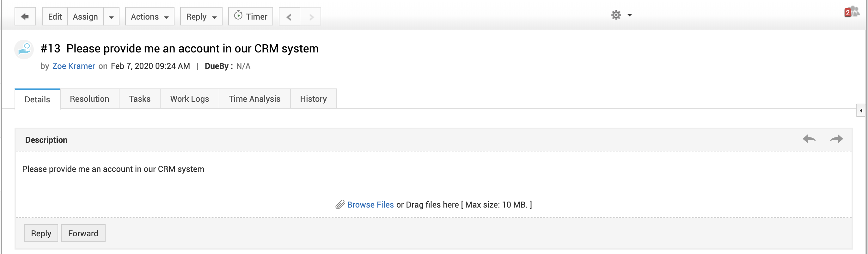Switch to the Resolution tab
The width and height of the screenshot is (868, 254).
89,99
